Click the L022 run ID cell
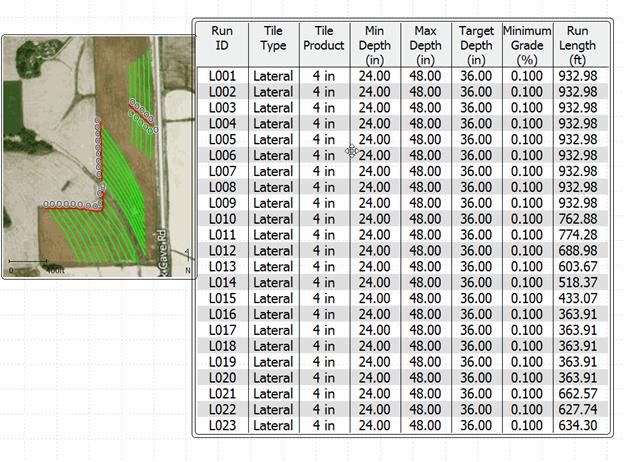The width and height of the screenshot is (624, 462). click(x=222, y=410)
